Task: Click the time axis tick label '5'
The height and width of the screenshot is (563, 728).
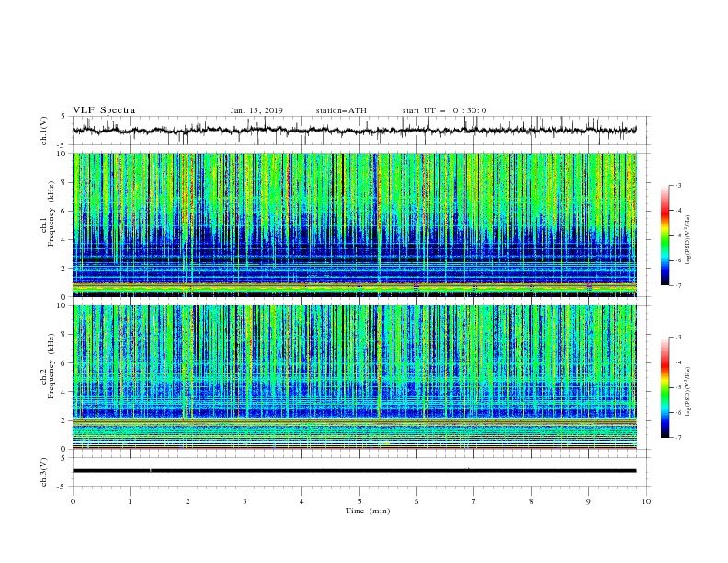Action: (359, 501)
